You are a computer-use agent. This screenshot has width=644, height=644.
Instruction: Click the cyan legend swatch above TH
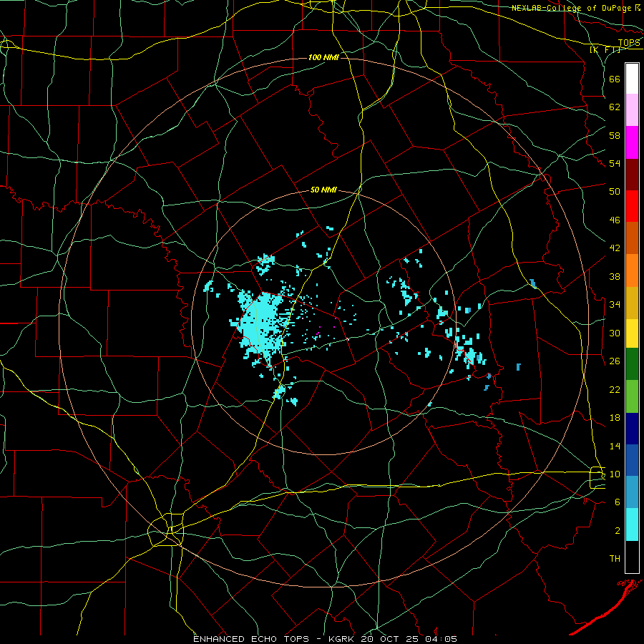click(x=632, y=525)
